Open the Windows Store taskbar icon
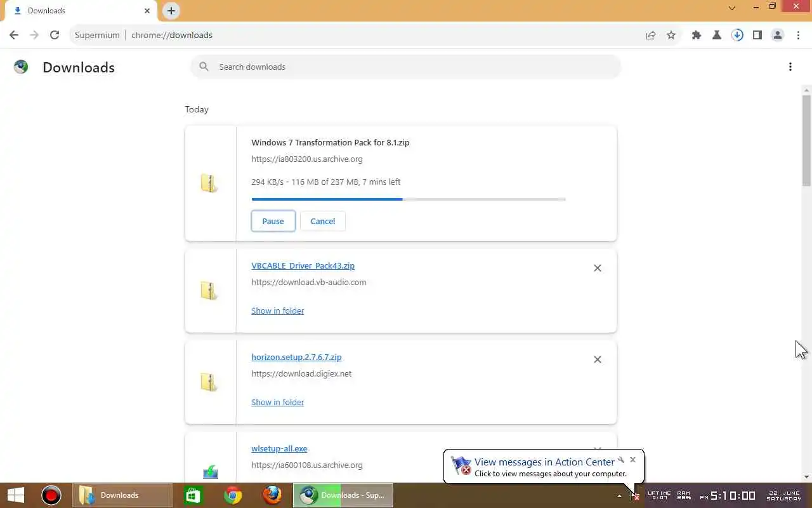Viewport: 812px width, 508px height. click(193, 495)
